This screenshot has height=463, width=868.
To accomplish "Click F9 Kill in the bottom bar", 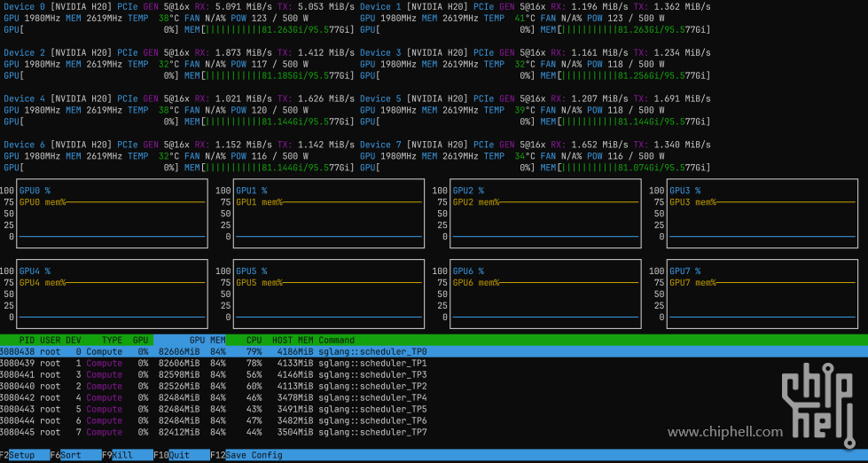I will (x=128, y=455).
